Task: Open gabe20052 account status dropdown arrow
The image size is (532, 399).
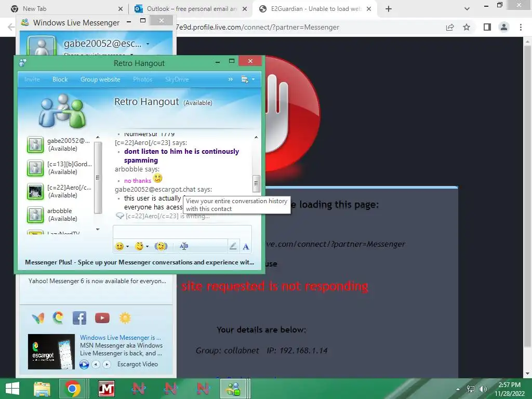Action: point(148,44)
